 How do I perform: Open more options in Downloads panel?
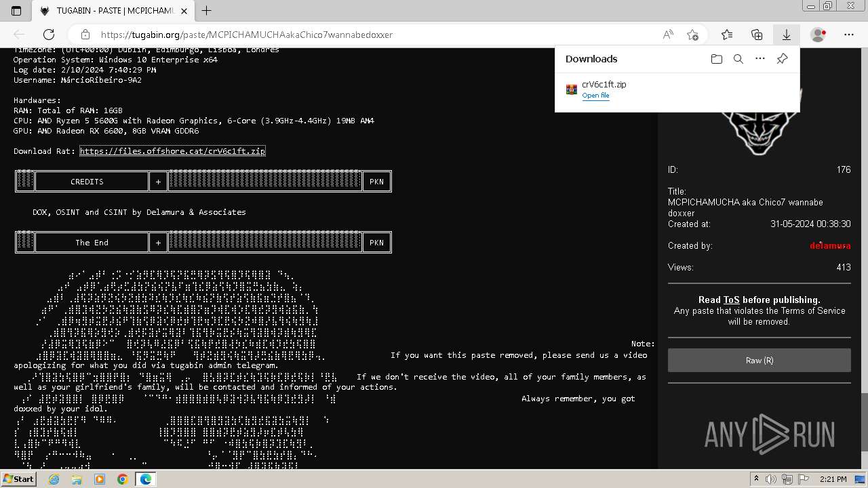coord(760,59)
